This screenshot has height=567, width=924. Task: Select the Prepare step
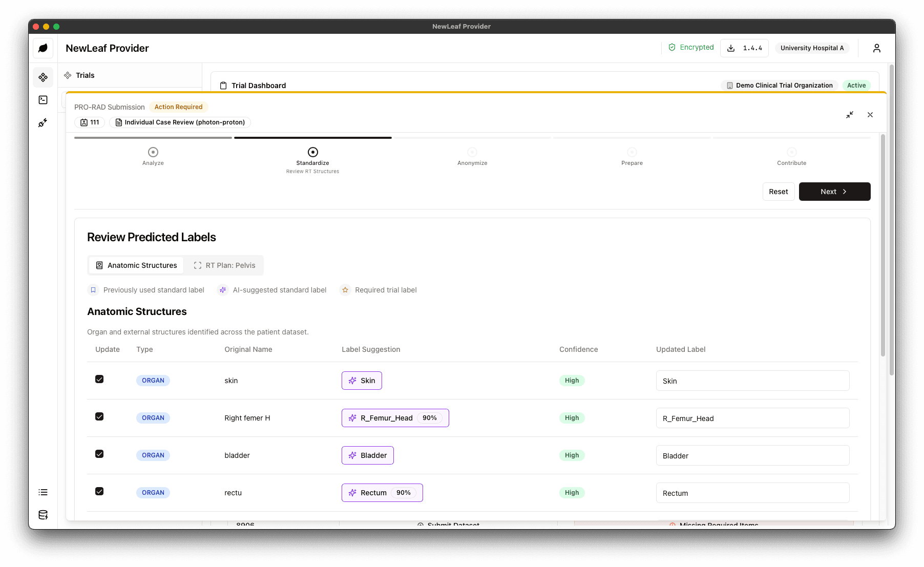[x=632, y=156]
